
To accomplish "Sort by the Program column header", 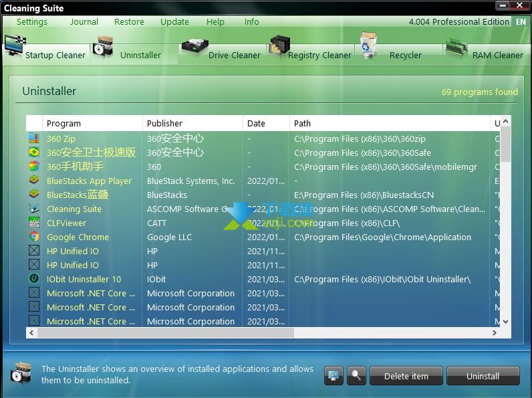I will 92,123.
